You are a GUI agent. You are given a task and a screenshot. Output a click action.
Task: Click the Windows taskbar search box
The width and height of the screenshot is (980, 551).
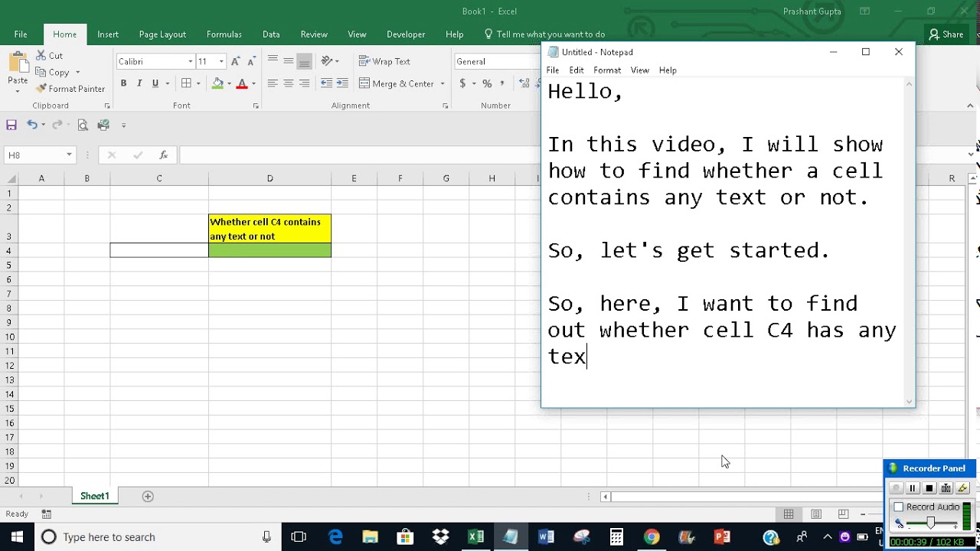click(x=157, y=537)
